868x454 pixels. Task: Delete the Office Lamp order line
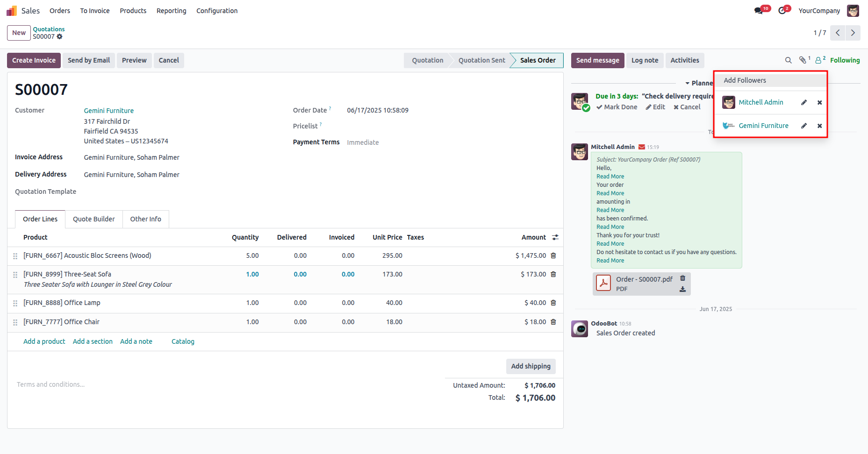(553, 303)
